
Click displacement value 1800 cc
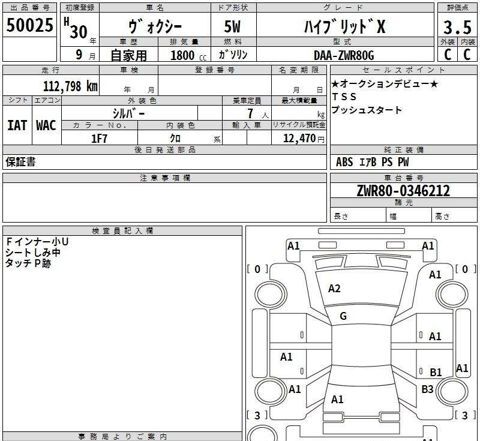click(x=188, y=55)
